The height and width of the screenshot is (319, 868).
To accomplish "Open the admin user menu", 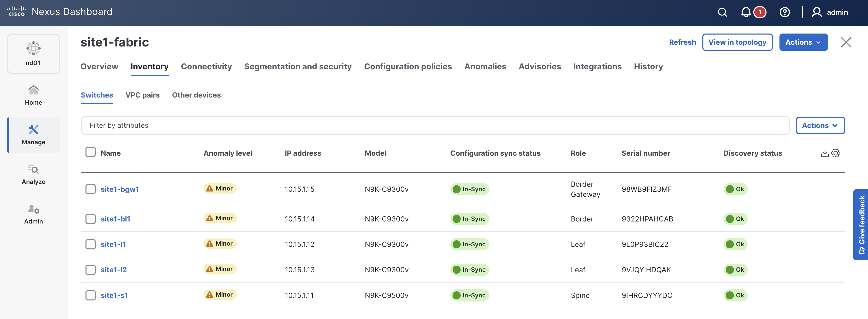I will tap(830, 12).
